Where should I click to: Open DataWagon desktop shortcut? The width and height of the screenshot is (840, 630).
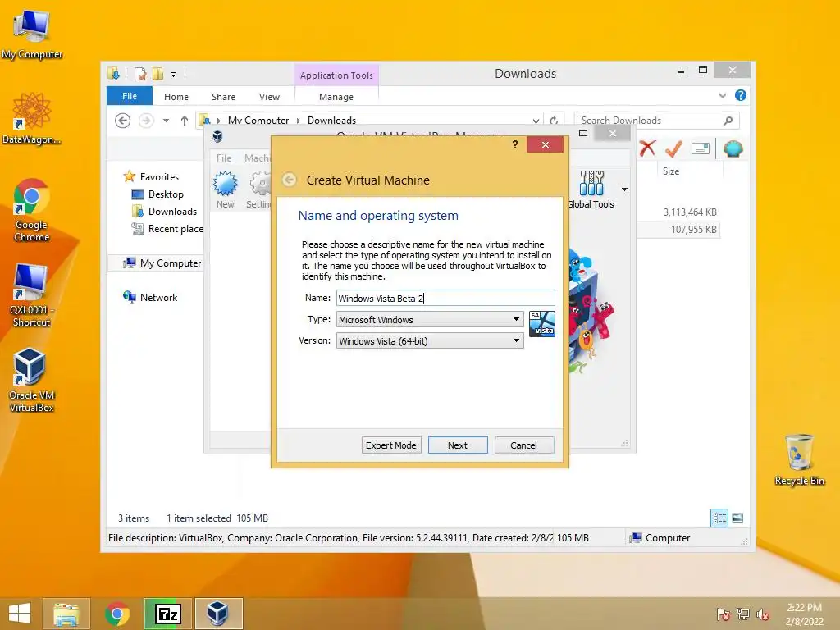coord(32,118)
